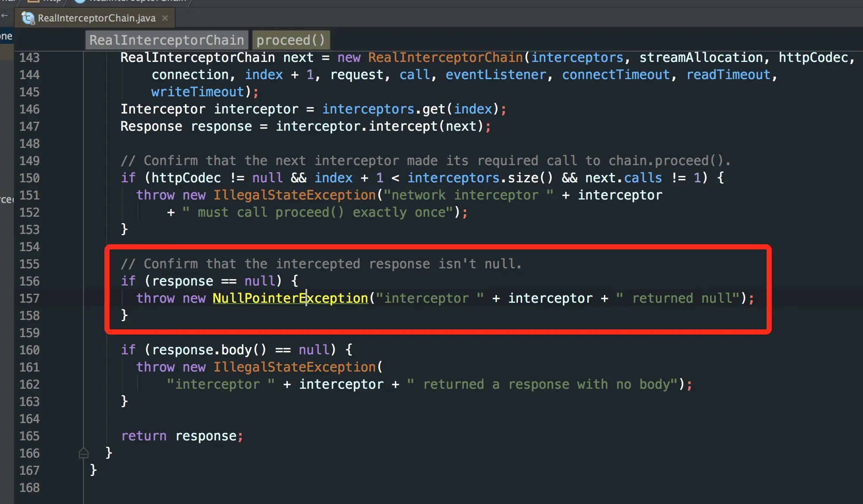Click line number 147 in the gutter
This screenshot has width=863, height=504.
point(29,126)
